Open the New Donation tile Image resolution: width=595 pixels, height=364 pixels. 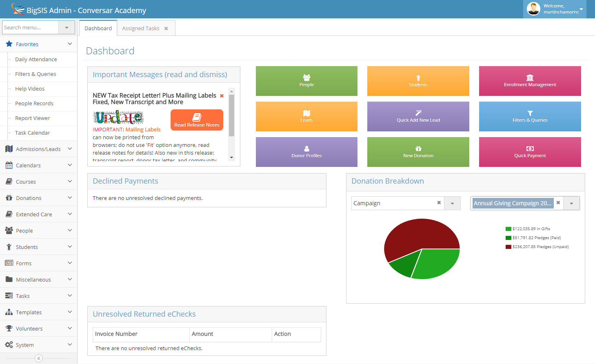(418, 152)
